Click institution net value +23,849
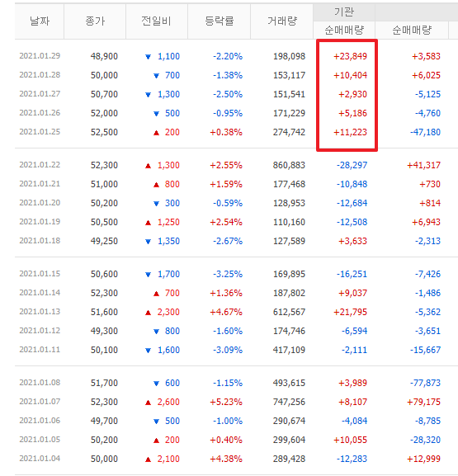Screen dimensions: 458x476 click(x=350, y=56)
